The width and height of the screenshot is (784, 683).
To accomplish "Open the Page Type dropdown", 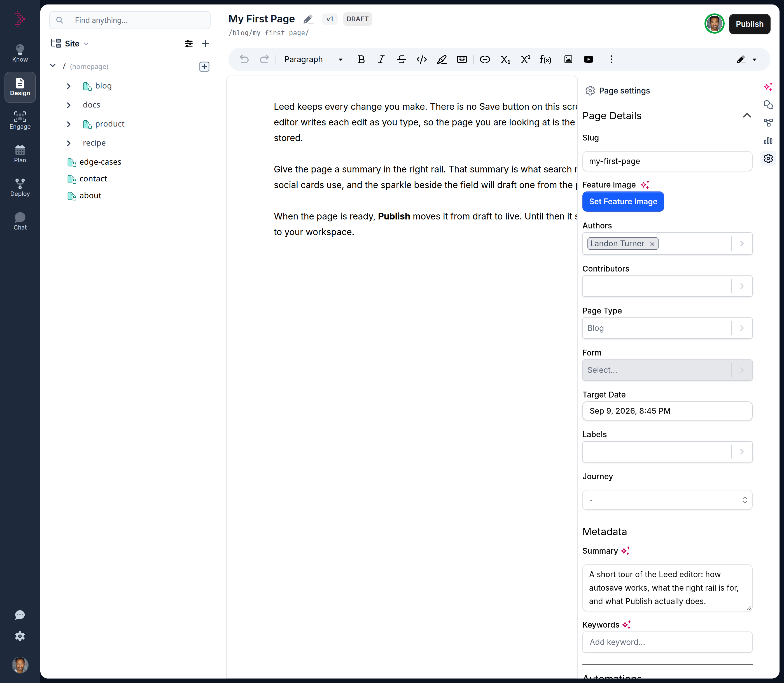I will pos(742,328).
